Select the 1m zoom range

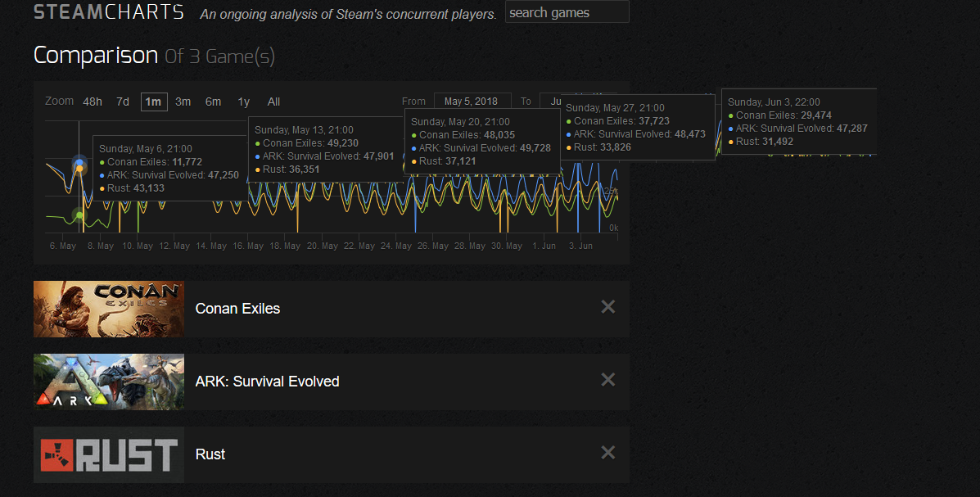click(154, 102)
